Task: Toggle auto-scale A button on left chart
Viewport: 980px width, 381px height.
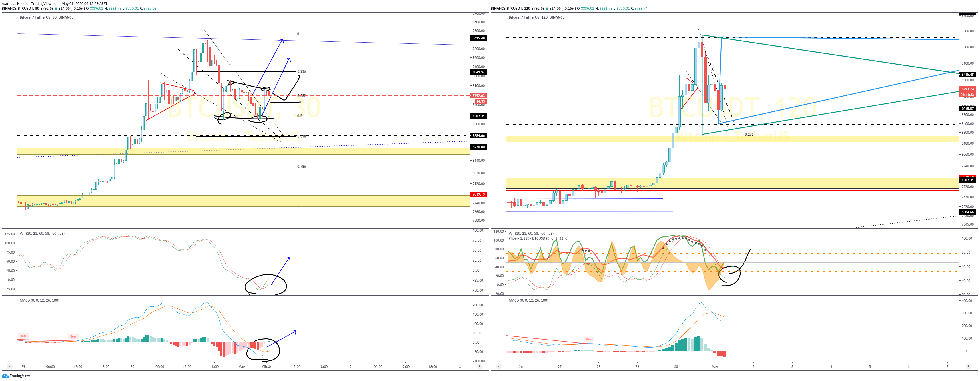Action: [x=479, y=366]
